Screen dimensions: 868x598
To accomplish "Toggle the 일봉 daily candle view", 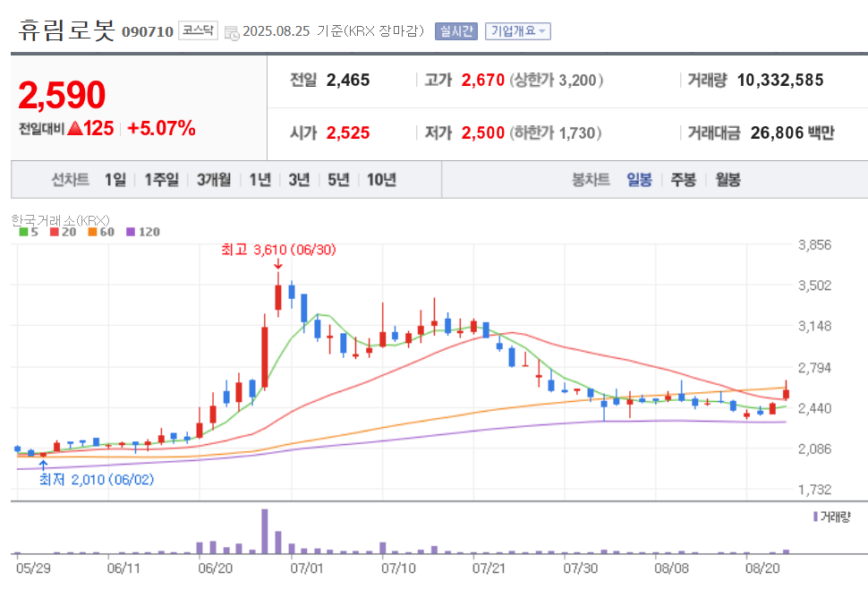I will point(641,179).
